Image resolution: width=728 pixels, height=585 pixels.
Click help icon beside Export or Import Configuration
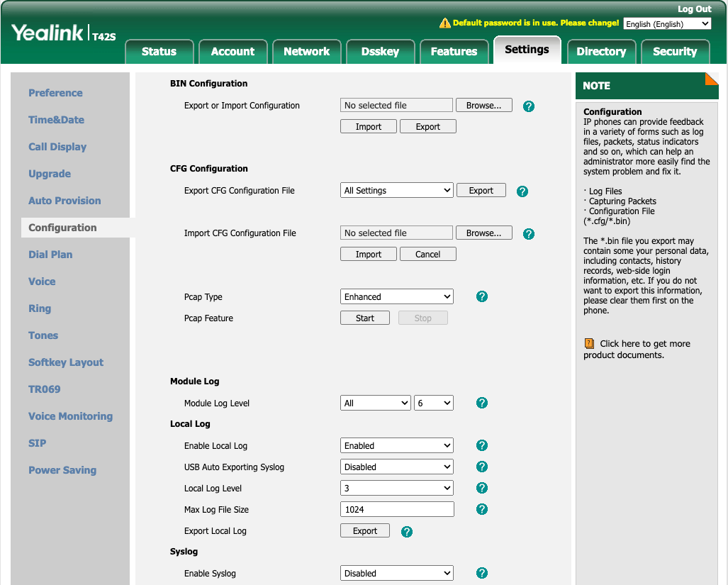pos(528,106)
